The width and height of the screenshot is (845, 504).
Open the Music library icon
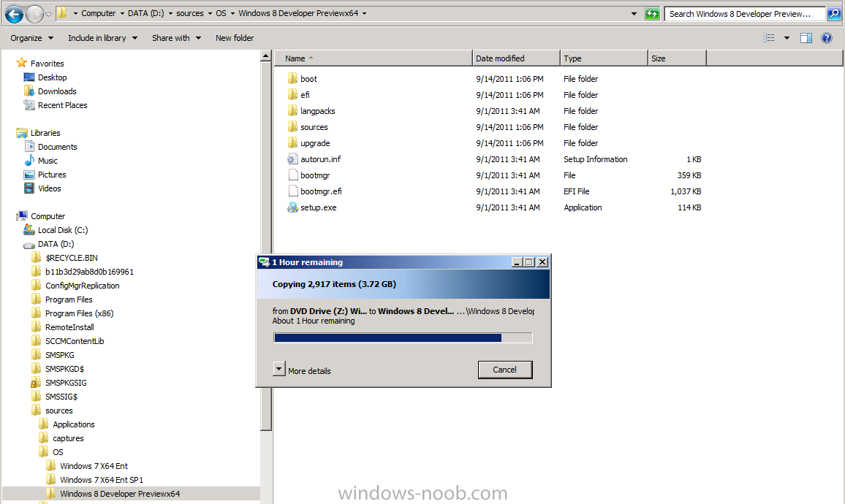click(29, 161)
